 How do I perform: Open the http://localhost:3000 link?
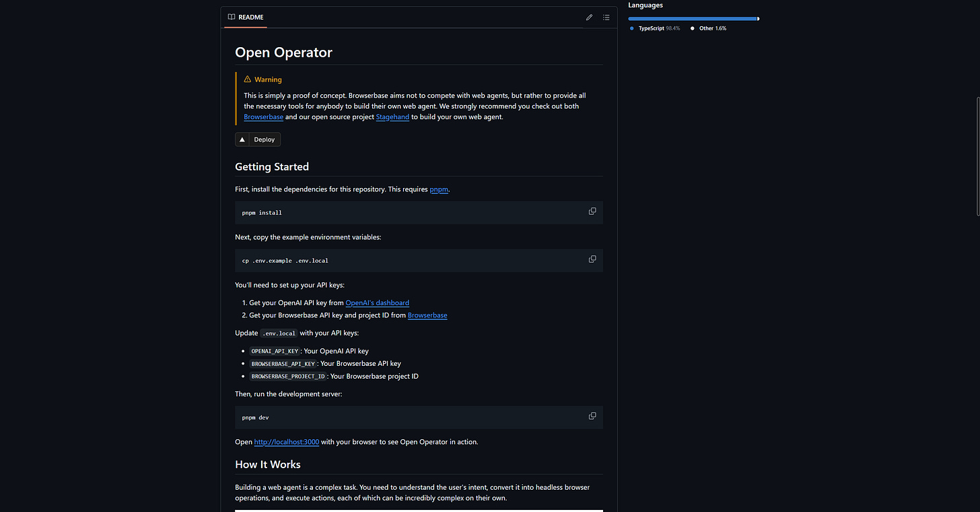tap(287, 442)
